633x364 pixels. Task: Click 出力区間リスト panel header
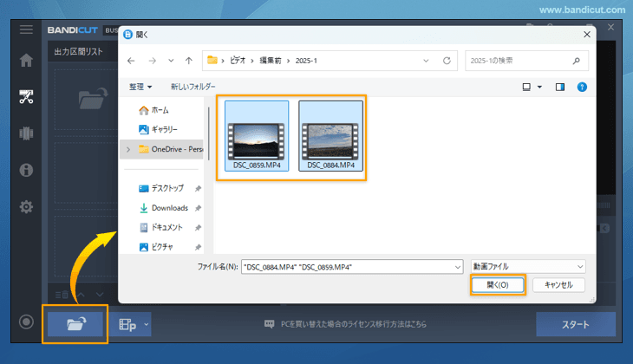point(79,52)
